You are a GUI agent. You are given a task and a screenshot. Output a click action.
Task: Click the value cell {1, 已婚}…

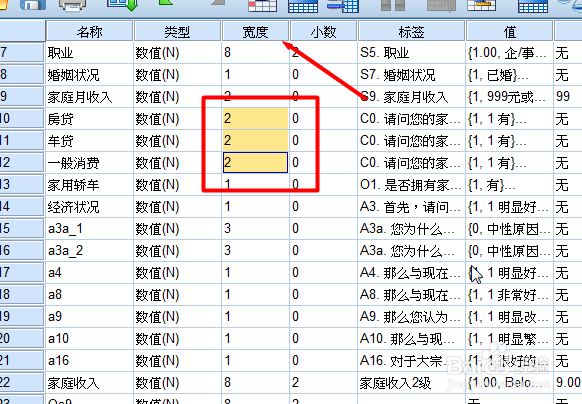[x=509, y=75]
